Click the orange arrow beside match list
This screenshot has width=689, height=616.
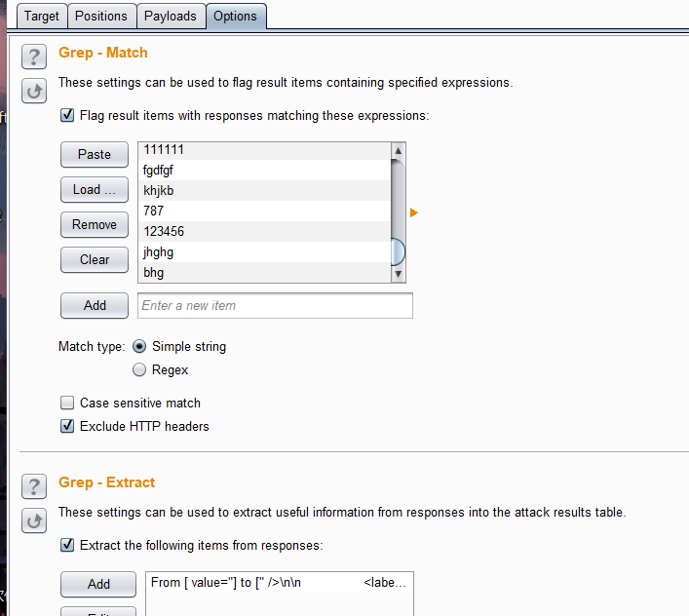click(x=414, y=212)
